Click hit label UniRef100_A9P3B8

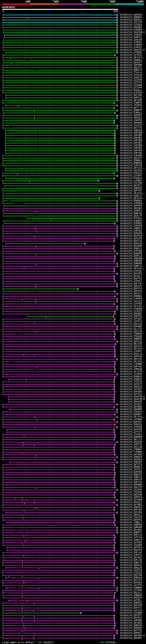pyautogui.click(x=131, y=133)
